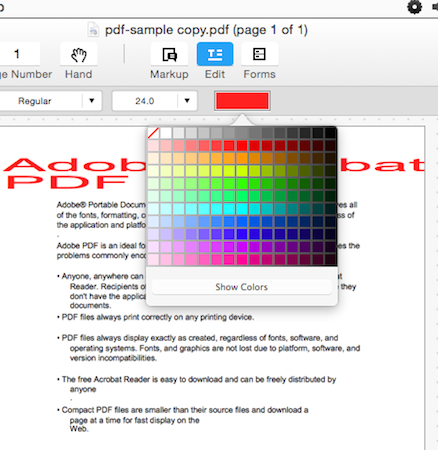Viewport: 438px width, 450px height.
Task: Click the 24.0 font size text field
Action: [x=145, y=101]
